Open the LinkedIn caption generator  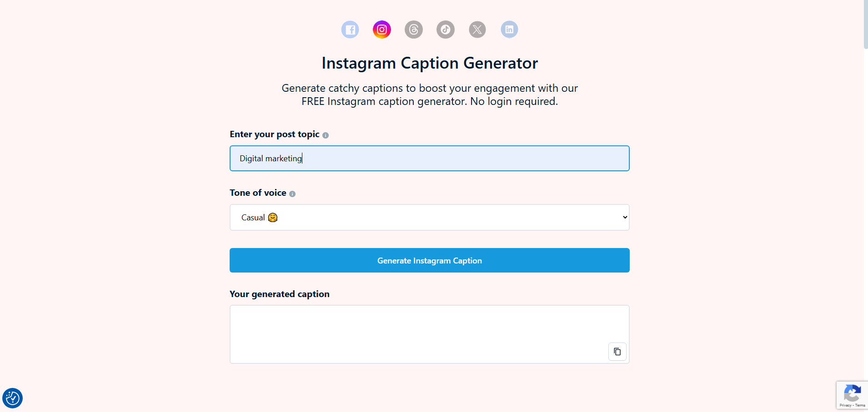(509, 30)
